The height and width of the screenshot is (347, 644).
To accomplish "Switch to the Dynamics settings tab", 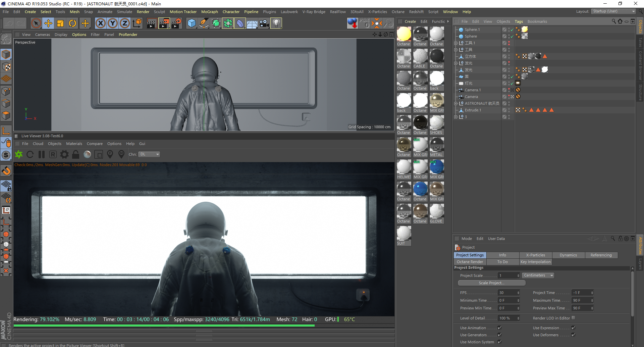I will 568,255.
